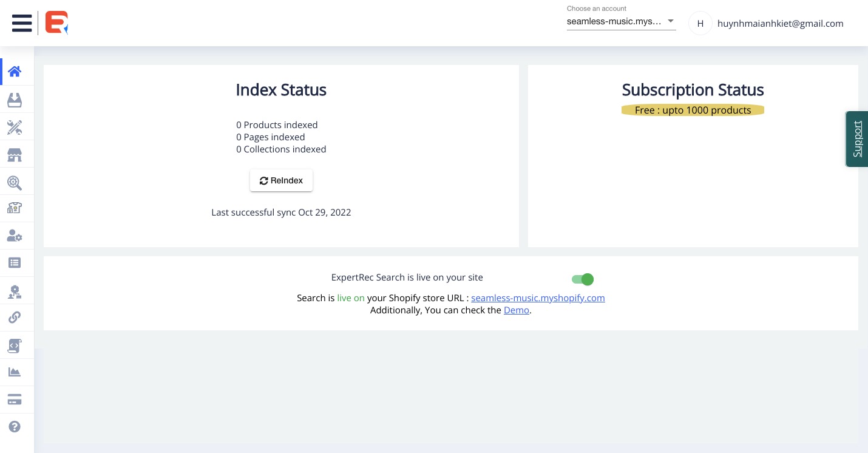868x453 pixels.
Task: Open the question mark help icon
Action: coord(15,427)
